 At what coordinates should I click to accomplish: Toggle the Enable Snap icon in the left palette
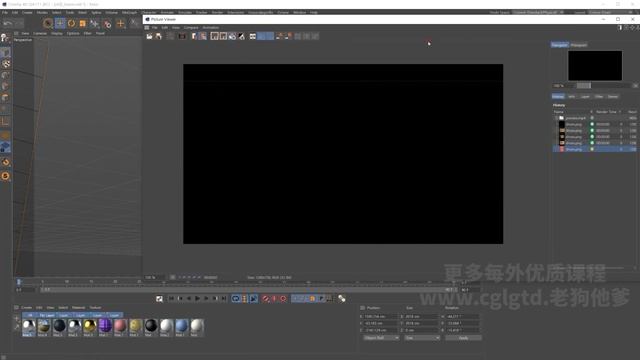(x=5, y=162)
